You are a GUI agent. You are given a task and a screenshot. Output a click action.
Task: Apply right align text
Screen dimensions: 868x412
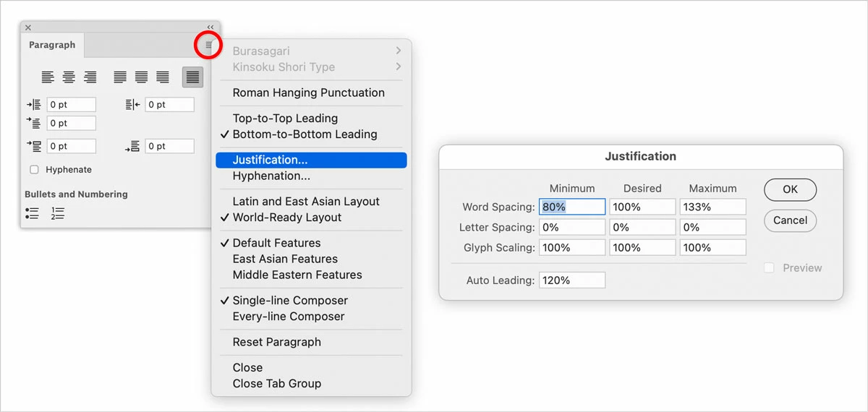click(90, 77)
